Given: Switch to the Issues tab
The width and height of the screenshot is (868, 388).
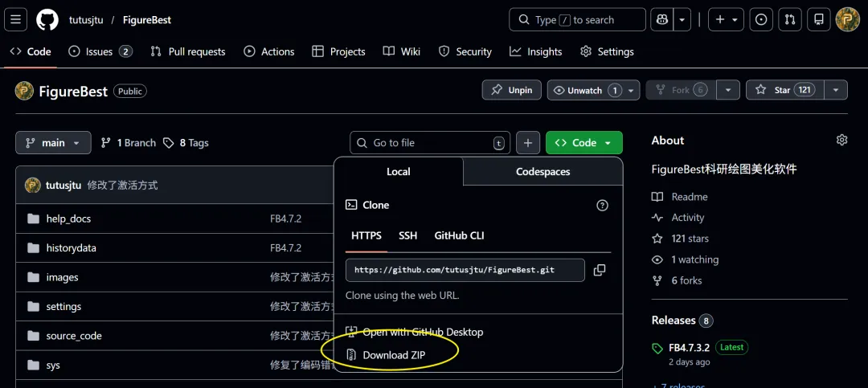Looking at the screenshot, I should coord(100,51).
